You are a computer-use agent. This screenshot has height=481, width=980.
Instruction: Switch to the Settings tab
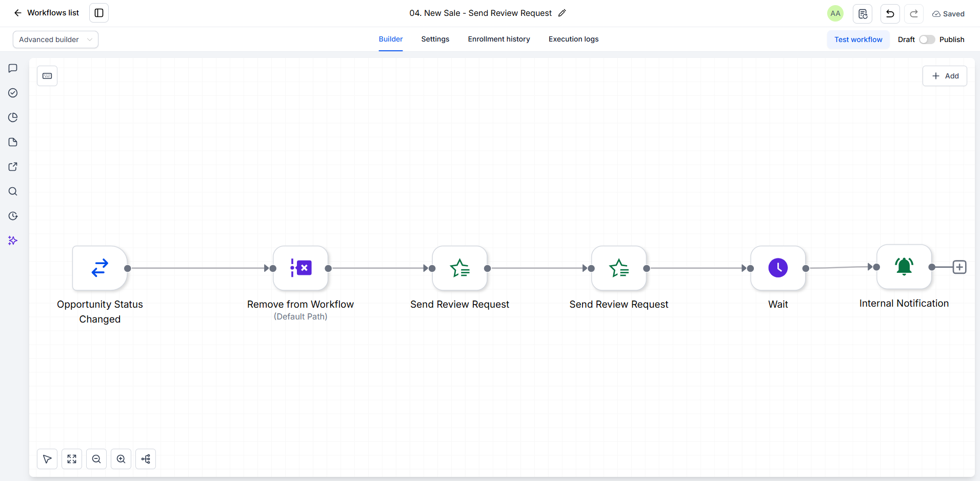[435, 39]
